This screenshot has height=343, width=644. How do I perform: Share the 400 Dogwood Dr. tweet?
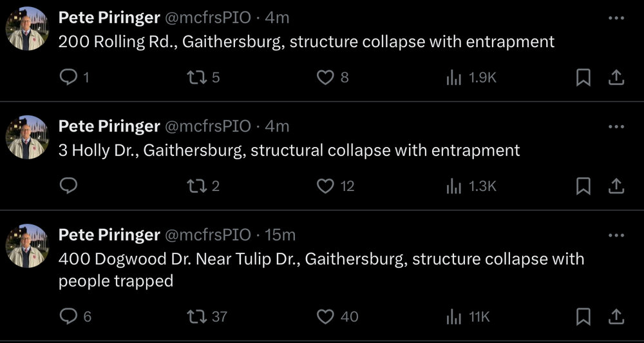[616, 317]
